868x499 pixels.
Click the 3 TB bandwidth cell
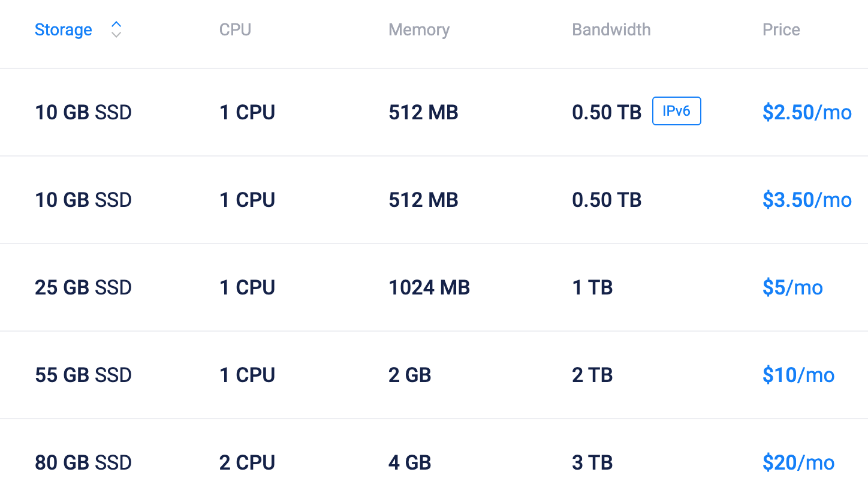tap(592, 462)
